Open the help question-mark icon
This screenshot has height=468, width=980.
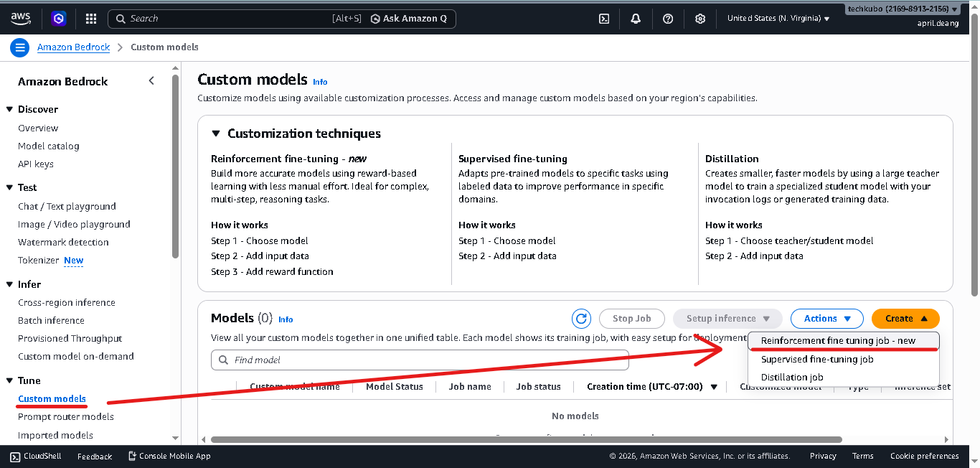(x=667, y=18)
